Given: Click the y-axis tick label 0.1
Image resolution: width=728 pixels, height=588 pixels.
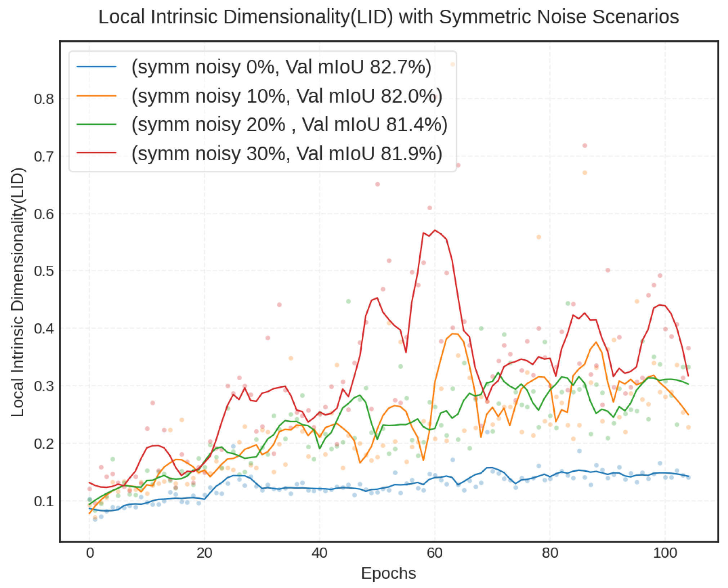Looking at the screenshot, I should coord(44,501).
